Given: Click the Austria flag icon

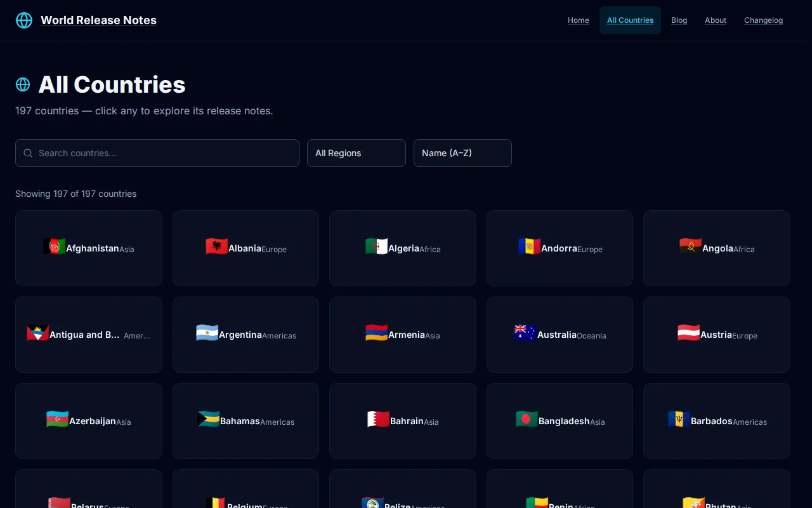Looking at the screenshot, I should [x=689, y=333].
